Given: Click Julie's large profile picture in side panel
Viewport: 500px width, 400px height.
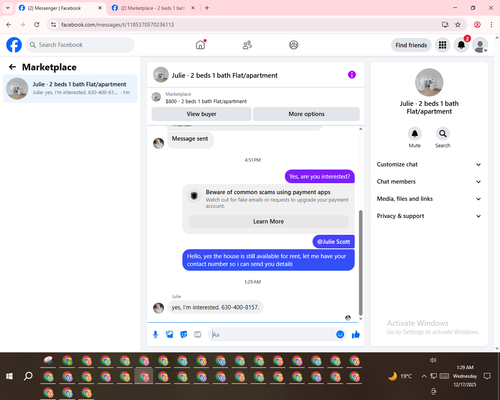Looking at the screenshot, I should coord(429,82).
